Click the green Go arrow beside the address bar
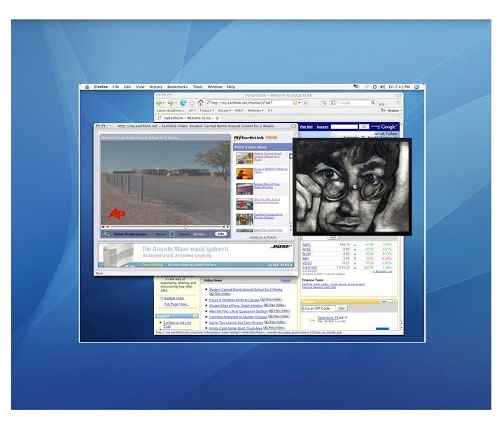This screenshot has height=426, width=504. tap(306, 103)
